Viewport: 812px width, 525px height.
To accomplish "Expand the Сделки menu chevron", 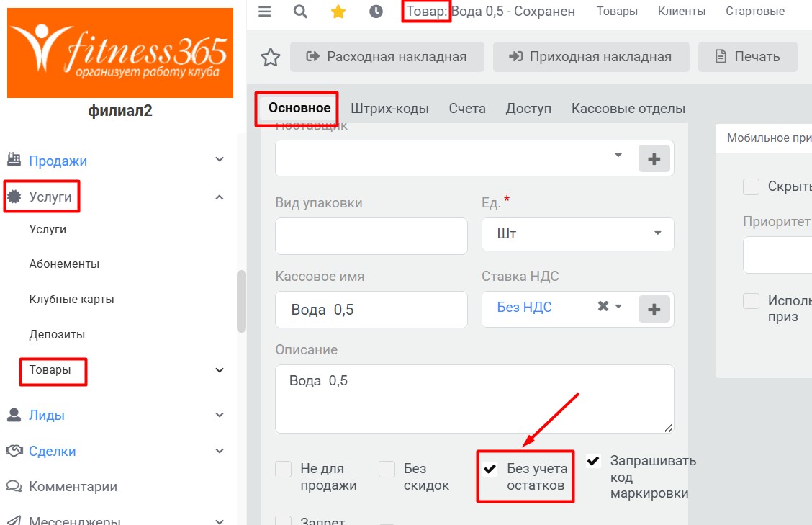I will (220, 451).
